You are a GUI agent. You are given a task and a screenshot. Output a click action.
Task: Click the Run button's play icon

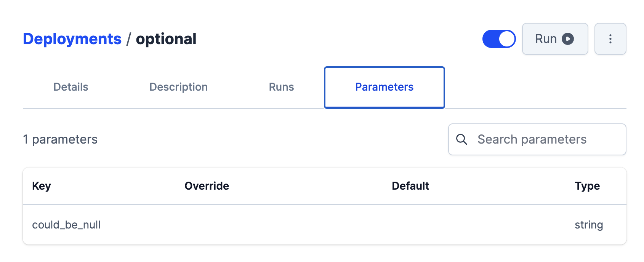point(567,38)
